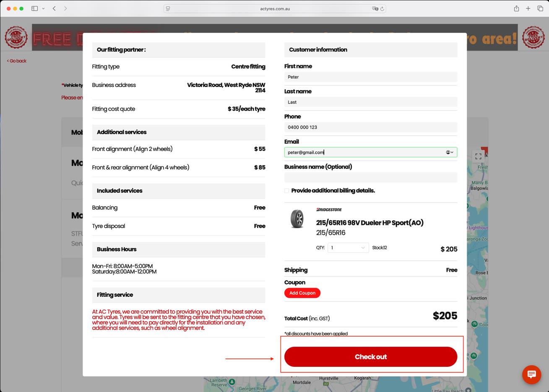Viewport: 549px width, 392px height.
Task: Click the 'Go back' link
Action: pos(17,61)
